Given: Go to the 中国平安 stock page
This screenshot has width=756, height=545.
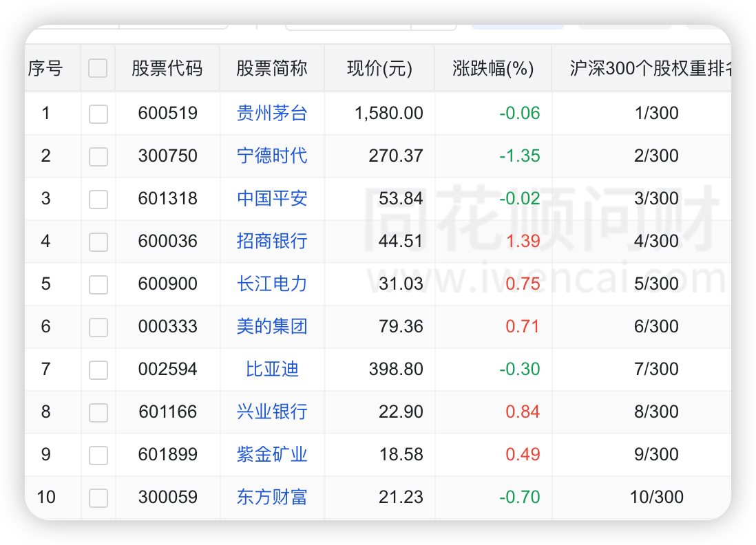Looking at the screenshot, I should 272,199.
